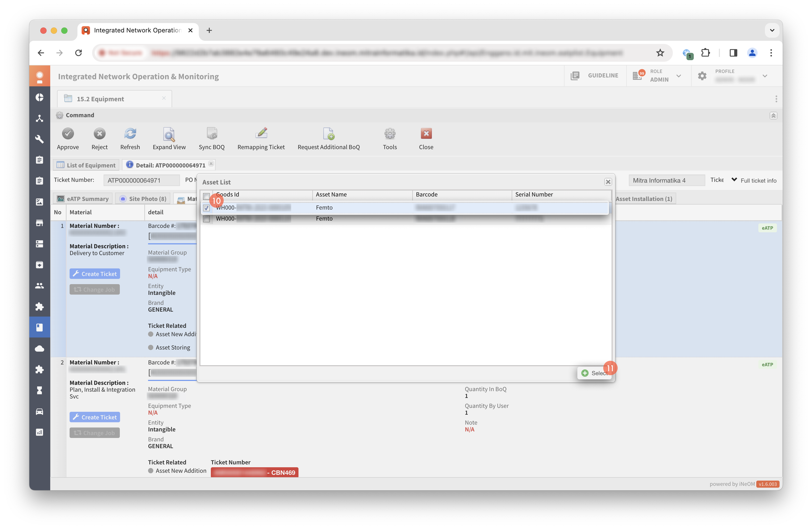Toggle the select-all checkbox in Asset List header
The width and height of the screenshot is (812, 529).
(x=206, y=196)
